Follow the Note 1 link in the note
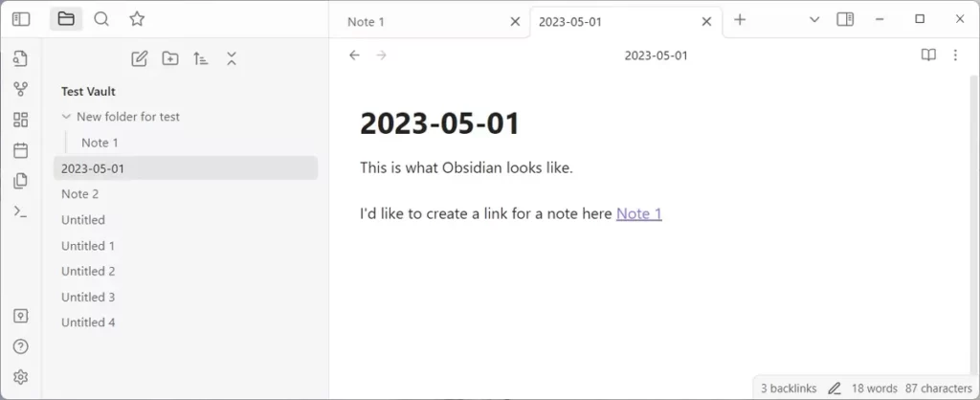Viewport: 980px width, 400px height. tap(638, 213)
